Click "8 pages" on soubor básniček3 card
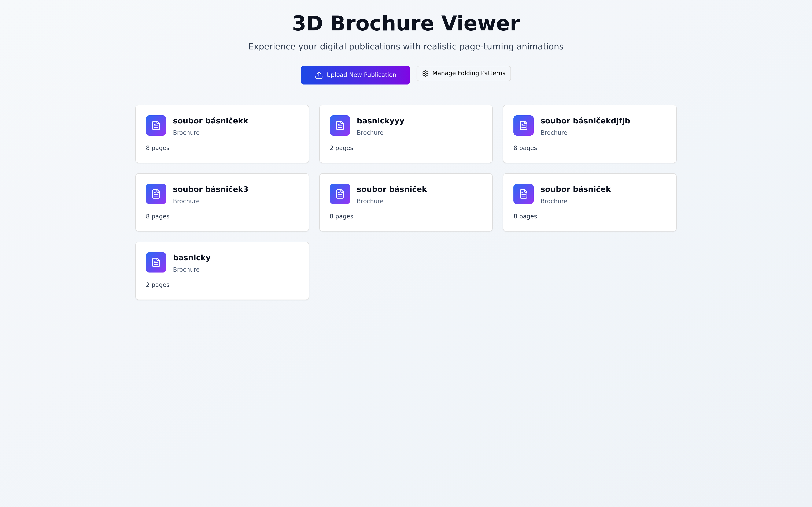 [x=157, y=216]
